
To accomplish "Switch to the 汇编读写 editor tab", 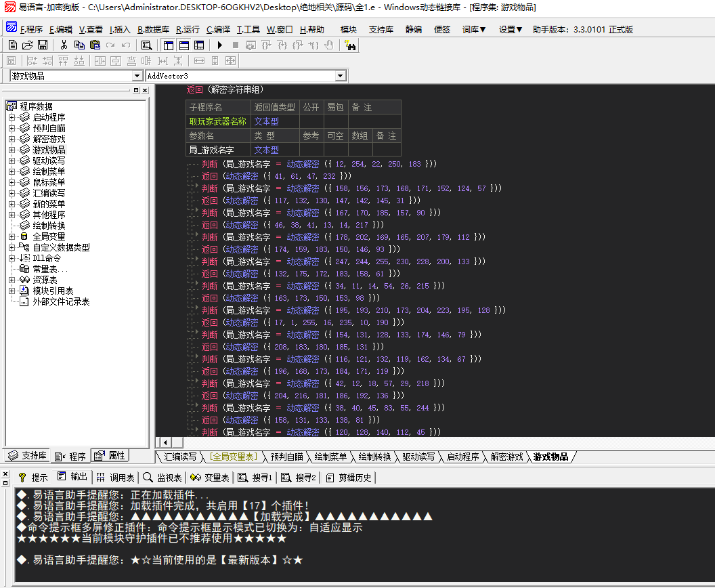I will 180,457.
